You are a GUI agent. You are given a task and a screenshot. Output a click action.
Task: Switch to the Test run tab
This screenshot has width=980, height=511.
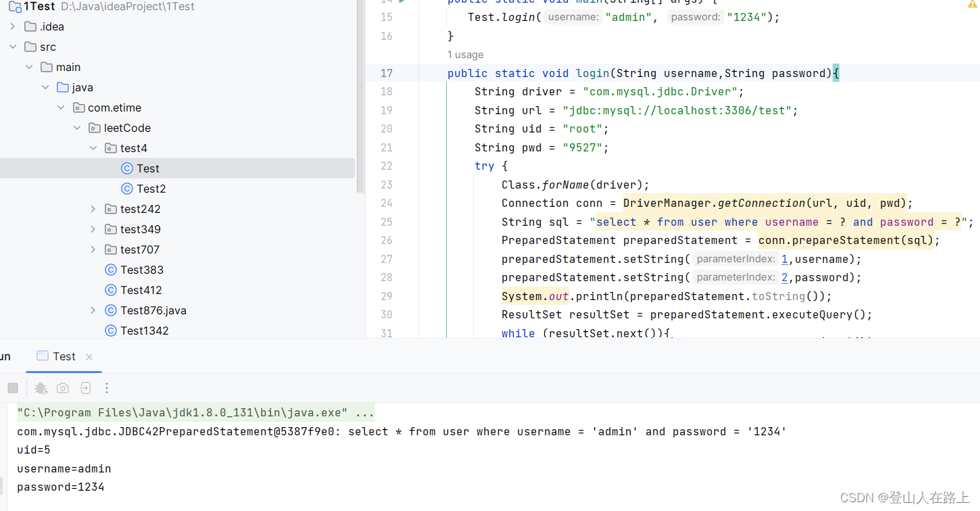coord(64,356)
